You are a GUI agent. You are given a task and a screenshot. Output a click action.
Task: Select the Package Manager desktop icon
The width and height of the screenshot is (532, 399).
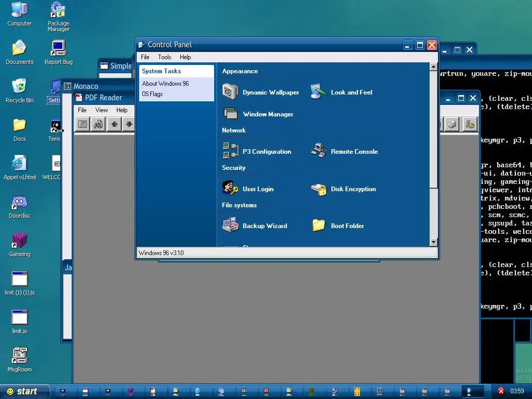tap(58, 17)
